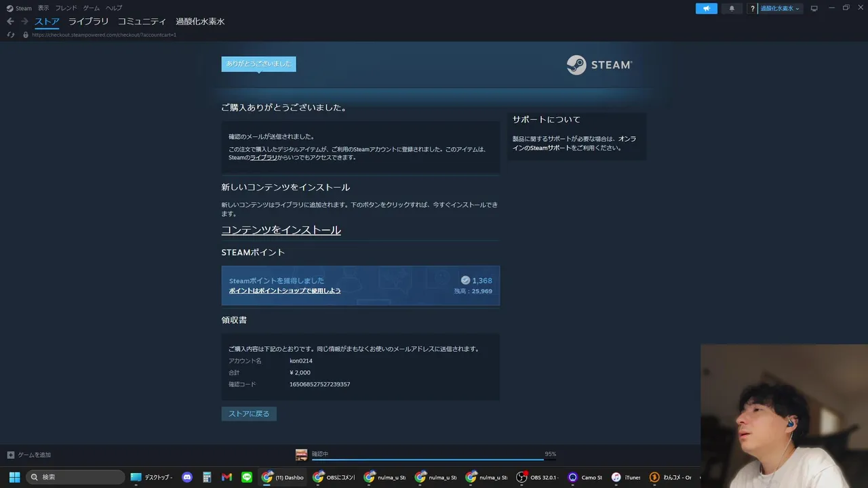
Task: Open わんコメ from the taskbar
Action: pyautogui.click(x=670, y=477)
